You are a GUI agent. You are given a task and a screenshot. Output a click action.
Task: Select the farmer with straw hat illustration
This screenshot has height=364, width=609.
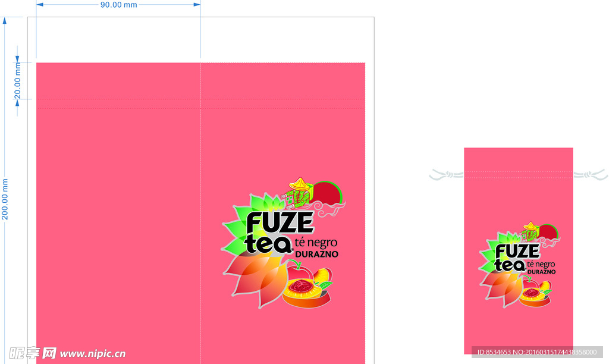pyautogui.click(x=297, y=193)
